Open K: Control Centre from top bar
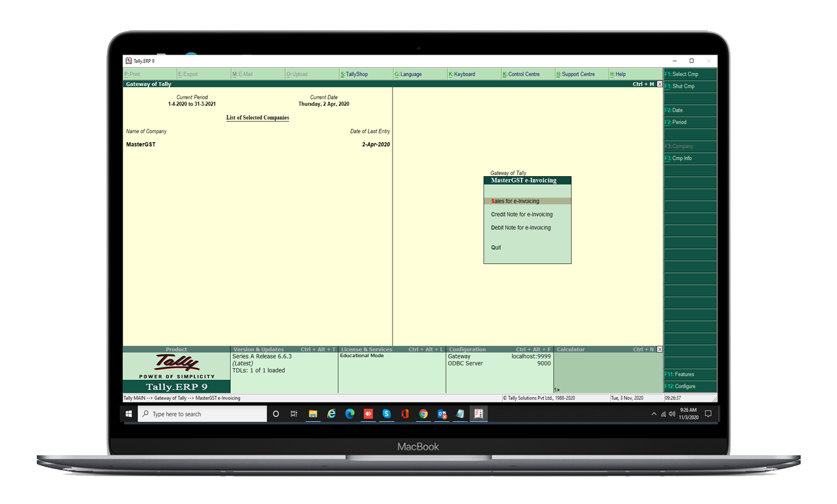The height and width of the screenshot is (504, 837). (x=527, y=74)
